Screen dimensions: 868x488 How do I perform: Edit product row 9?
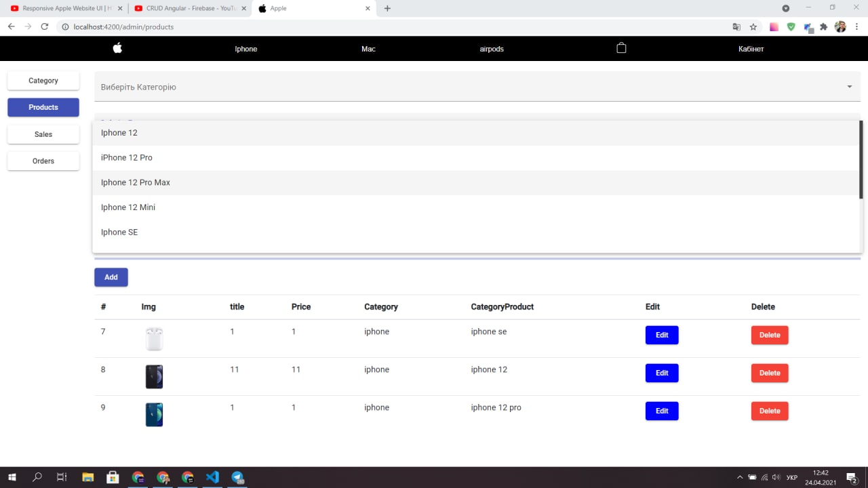tap(662, 411)
